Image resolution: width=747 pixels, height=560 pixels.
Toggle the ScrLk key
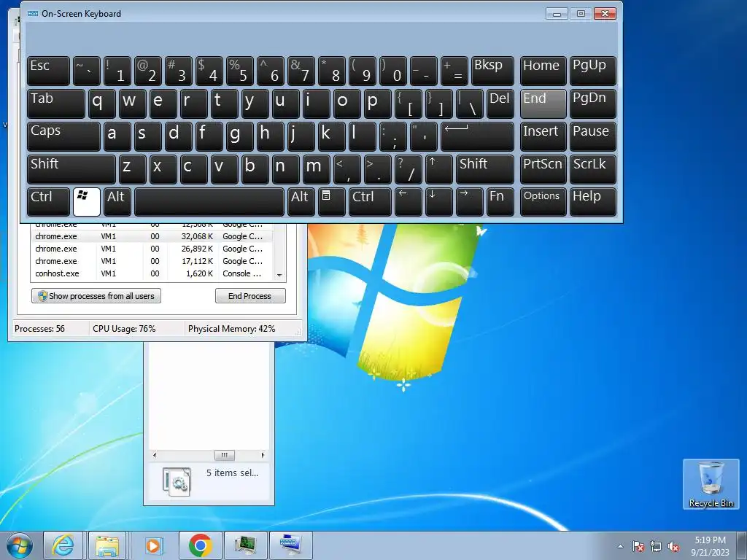(x=592, y=169)
